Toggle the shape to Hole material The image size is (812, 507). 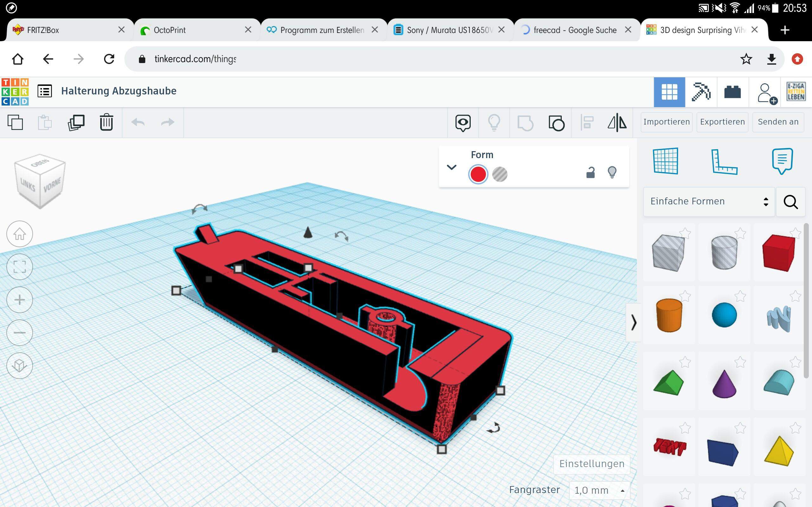501,174
